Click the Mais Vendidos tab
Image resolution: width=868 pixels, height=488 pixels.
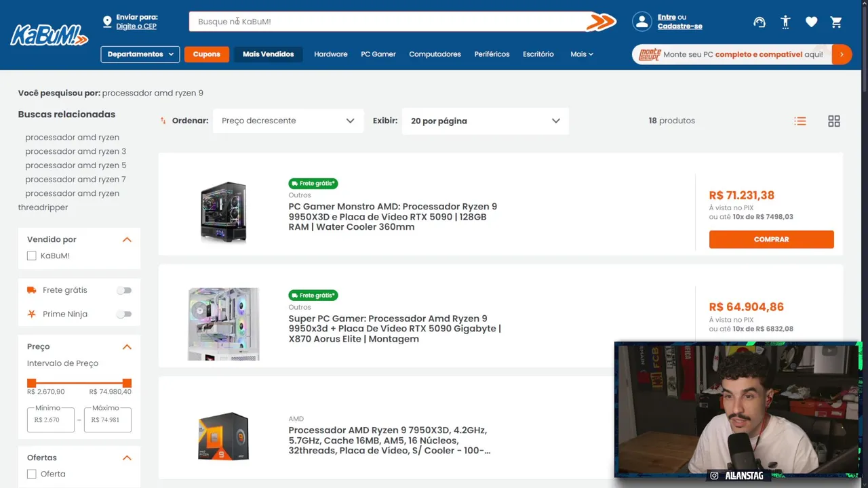[x=269, y=54]
